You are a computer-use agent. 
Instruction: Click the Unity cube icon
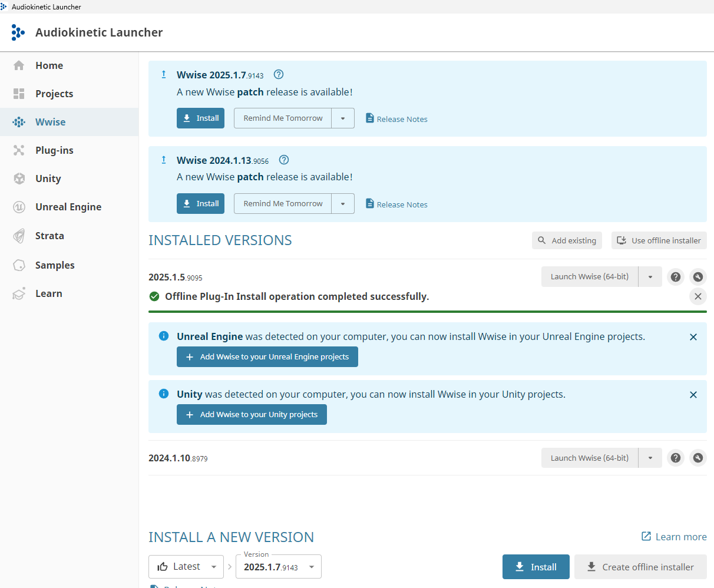(x=19, y=179)
